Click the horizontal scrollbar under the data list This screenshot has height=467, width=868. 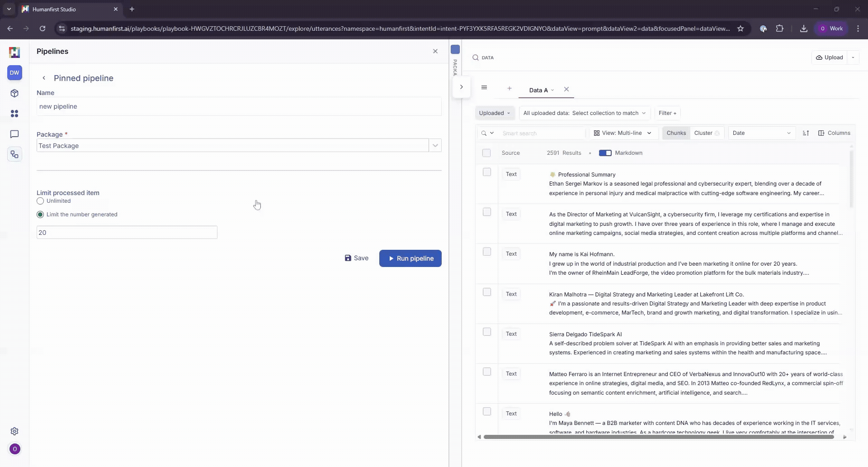tap(658, 437)
